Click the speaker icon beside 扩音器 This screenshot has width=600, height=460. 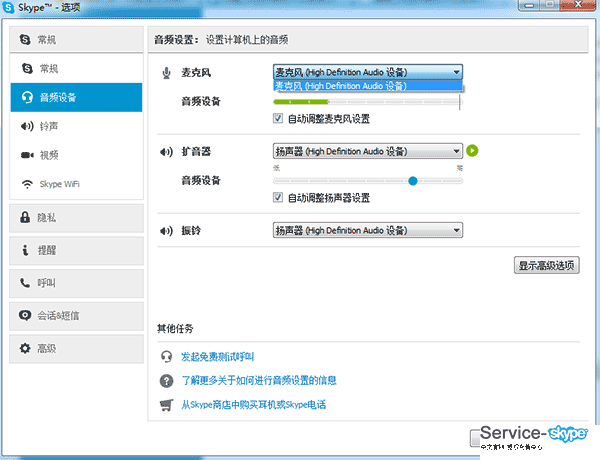click(166, 152)
